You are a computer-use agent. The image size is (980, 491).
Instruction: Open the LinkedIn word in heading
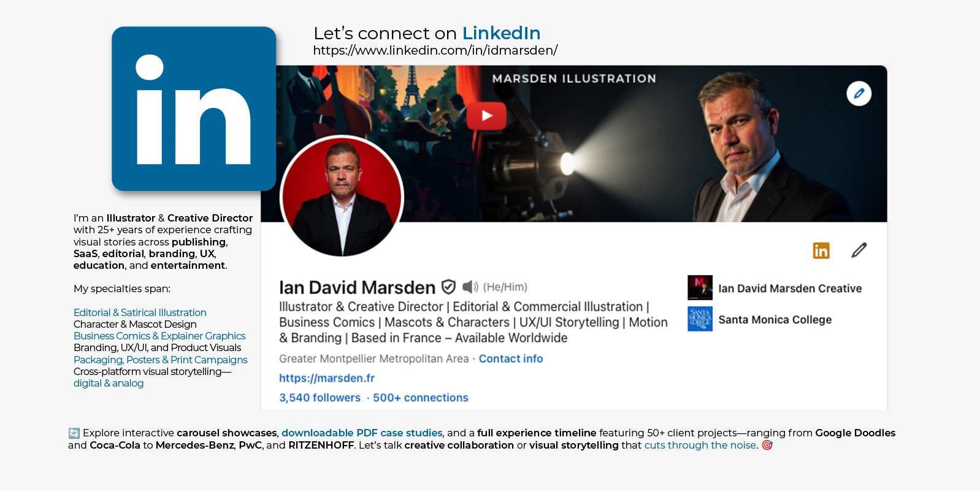coord(501,33)
